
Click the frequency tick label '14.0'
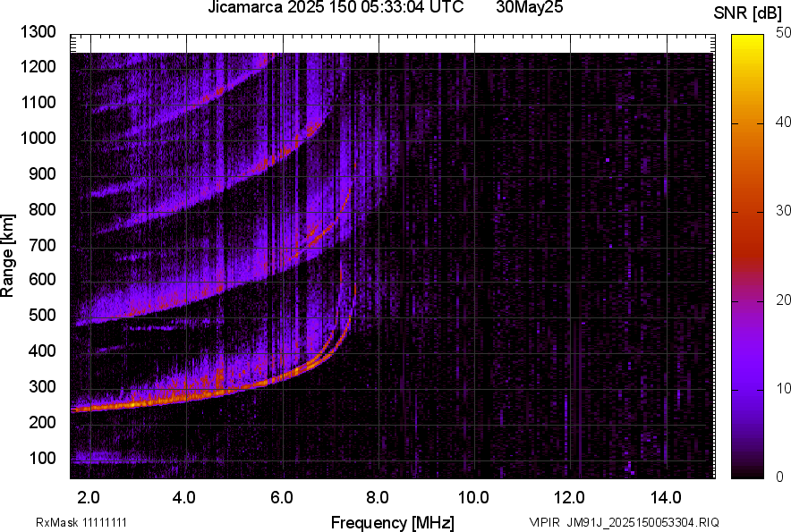click(666, 498)
